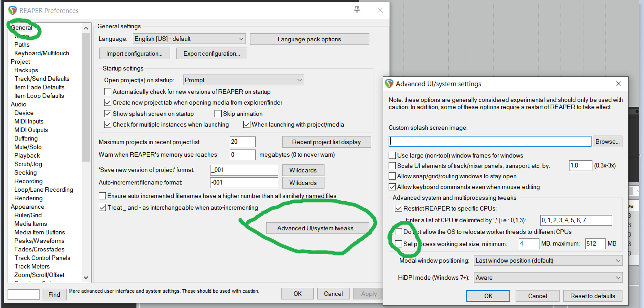Uncheck Restrict REAPER to specific CPUs
This screenshot has width=644, height=308.
(399, 208)
